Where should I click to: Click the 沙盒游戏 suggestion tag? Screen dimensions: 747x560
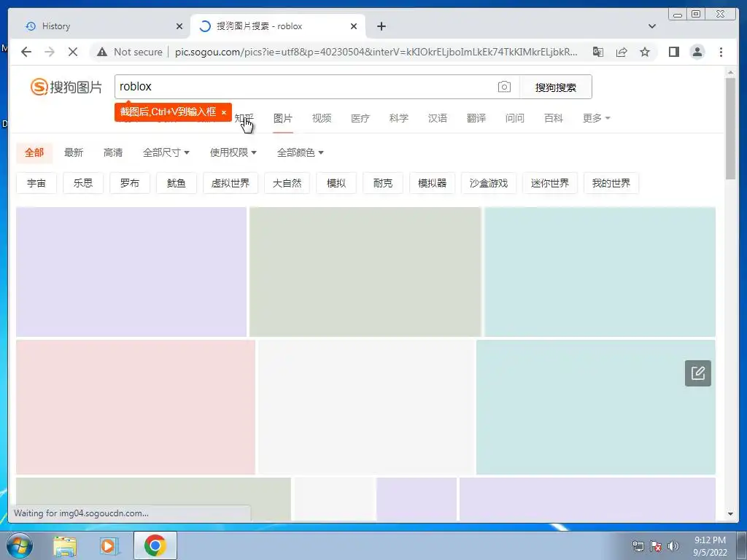[x=489, y=183]
